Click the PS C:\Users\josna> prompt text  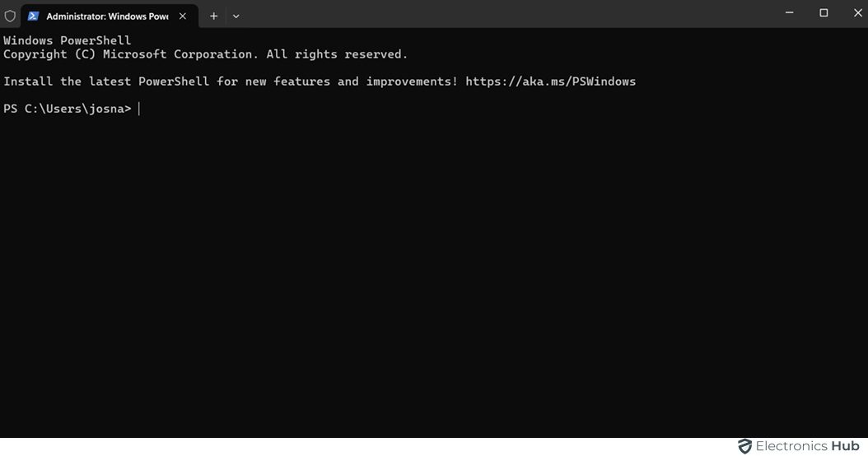(x=67, y=109)
